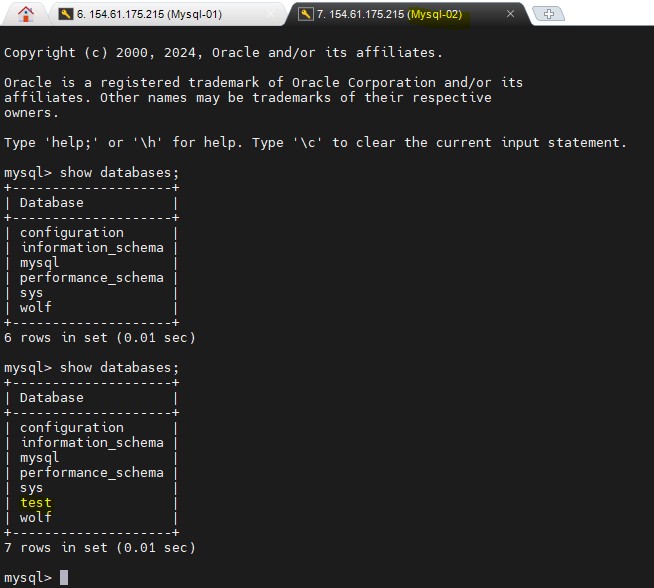This screenshot has width=654, height=588.
Task: Click 'information_schema' in the second list
Action: (92, 442)
